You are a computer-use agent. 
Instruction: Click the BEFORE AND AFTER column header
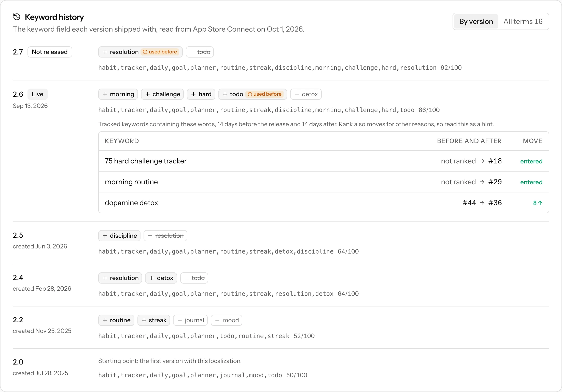click(469, 141)
